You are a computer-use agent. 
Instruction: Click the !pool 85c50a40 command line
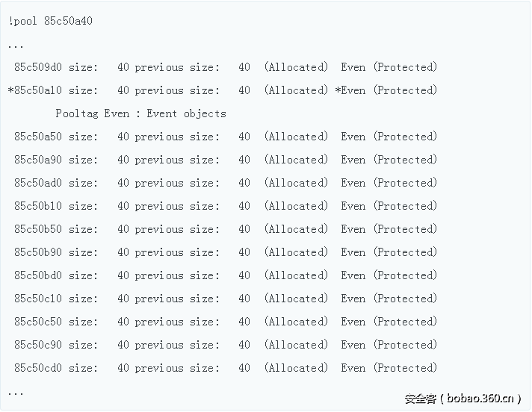50,21
